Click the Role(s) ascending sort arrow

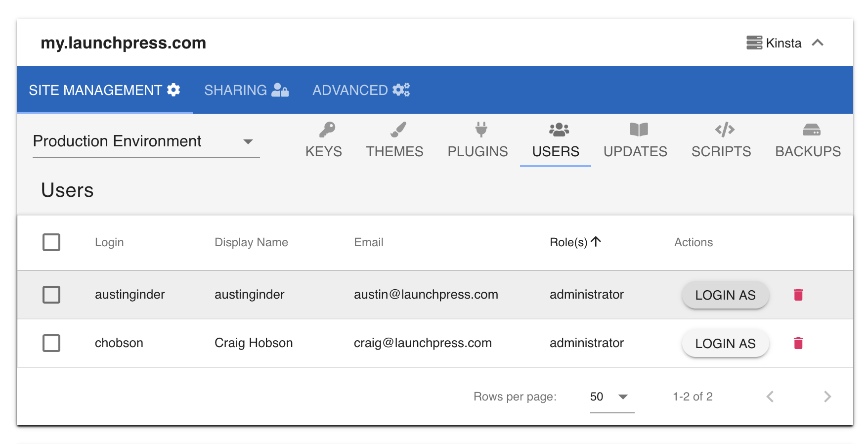(596, 241)
